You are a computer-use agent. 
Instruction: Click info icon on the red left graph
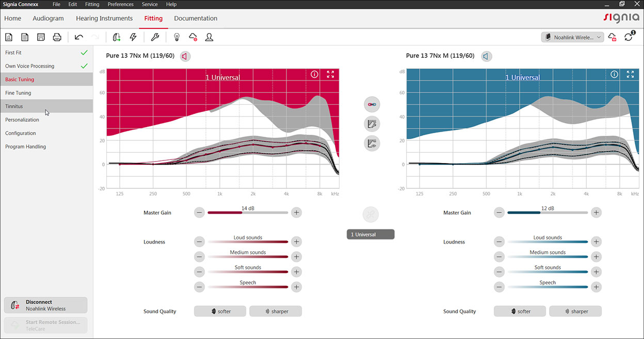314,74
